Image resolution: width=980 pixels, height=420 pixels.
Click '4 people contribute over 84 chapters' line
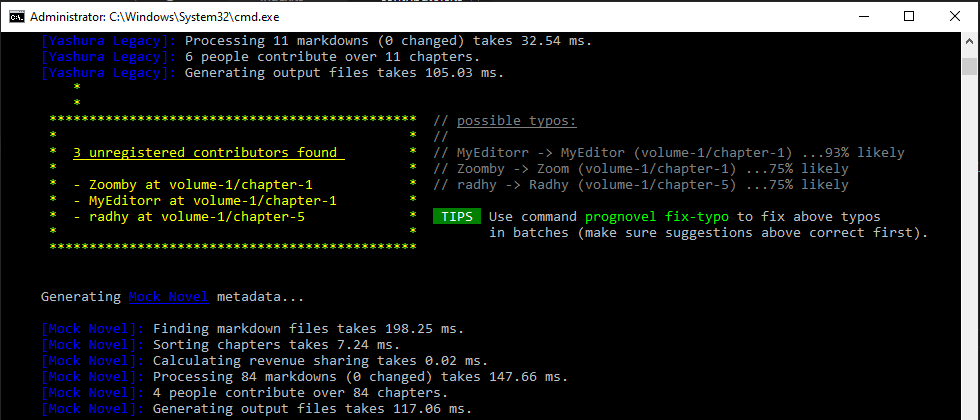tap(244, 393)
